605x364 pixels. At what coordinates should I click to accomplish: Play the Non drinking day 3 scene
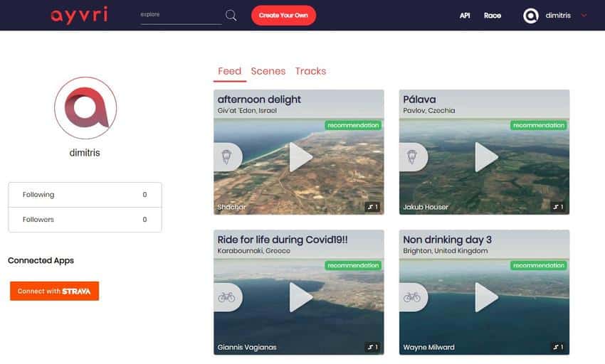coord(486,297)
